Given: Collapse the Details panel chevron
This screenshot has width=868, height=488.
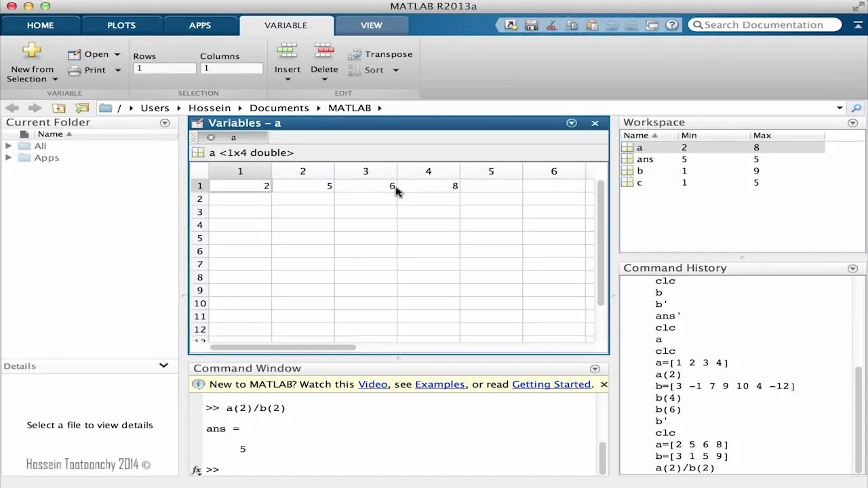Looking at the screenshot, I should point(163,365).
